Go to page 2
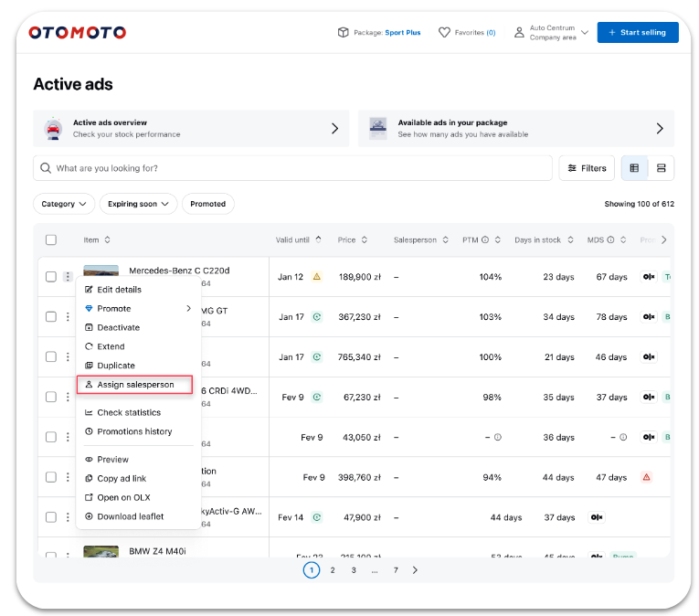Screen dimensions: 699x616 coord(333,570)
